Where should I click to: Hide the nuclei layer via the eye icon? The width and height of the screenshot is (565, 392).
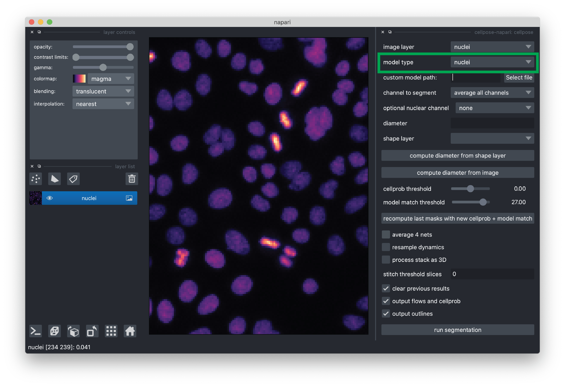[x=49, y=198]
